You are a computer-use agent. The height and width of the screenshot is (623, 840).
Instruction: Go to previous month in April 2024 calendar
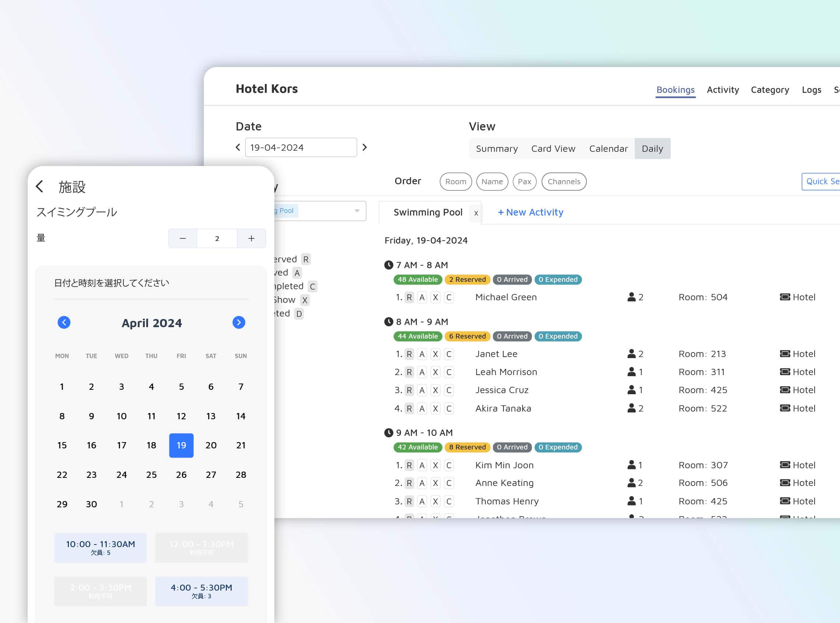[x=64, y=322]
